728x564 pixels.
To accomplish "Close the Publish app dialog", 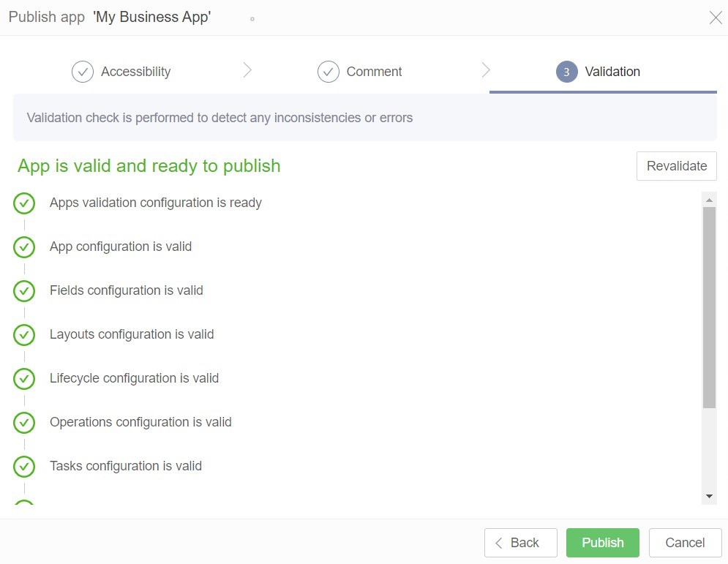I will [x=715, y=18].
